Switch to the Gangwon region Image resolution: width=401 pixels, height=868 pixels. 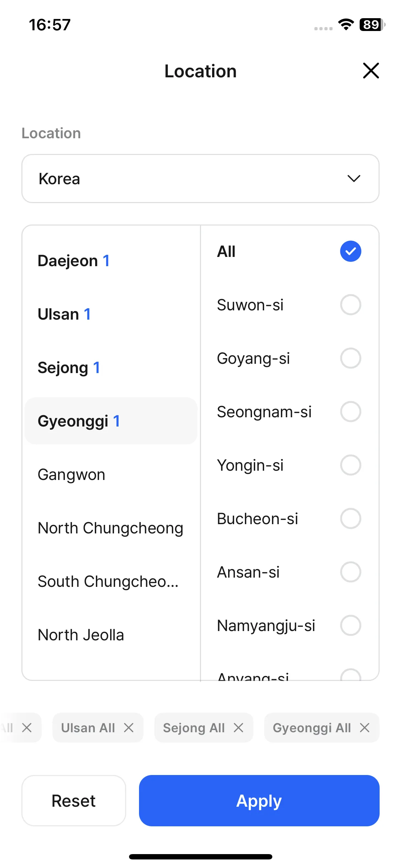(111, 474)
